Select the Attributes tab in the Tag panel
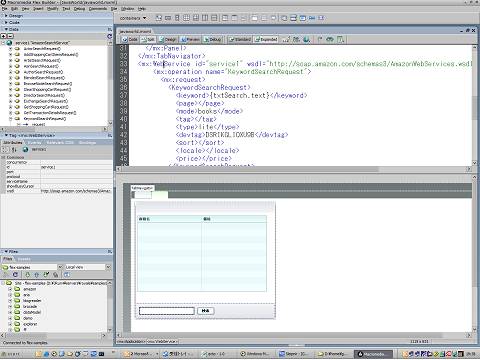Image resolution: width=480 pixels, height=360 pixels. (12, 142)
